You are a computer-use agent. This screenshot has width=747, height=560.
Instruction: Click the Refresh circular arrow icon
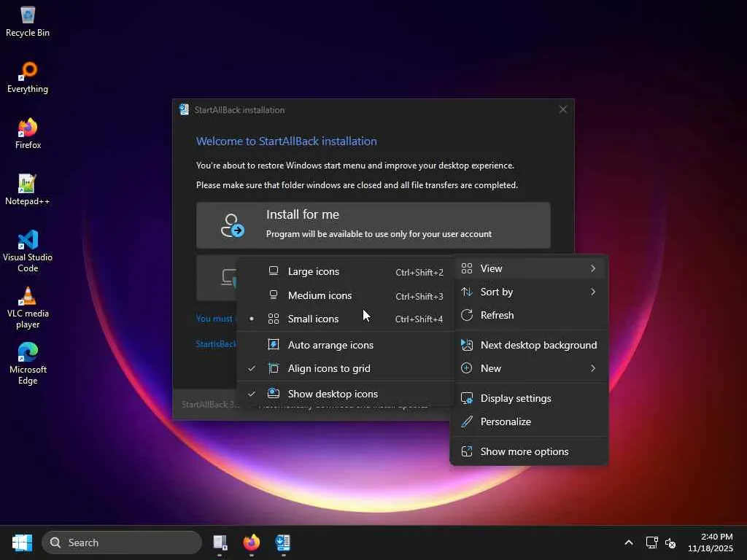click(x=467, y=315)
